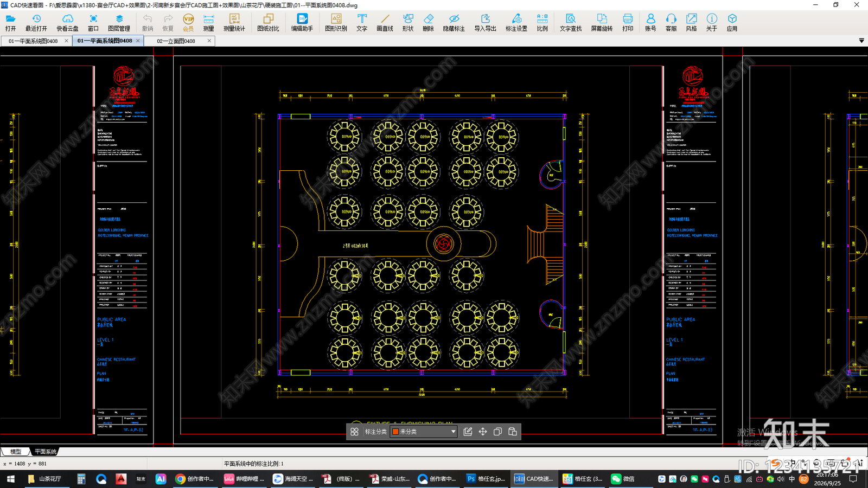868x488 pixels.
Task: Copy annotation using the floating bar copy icon
Action: coord(497,432)
